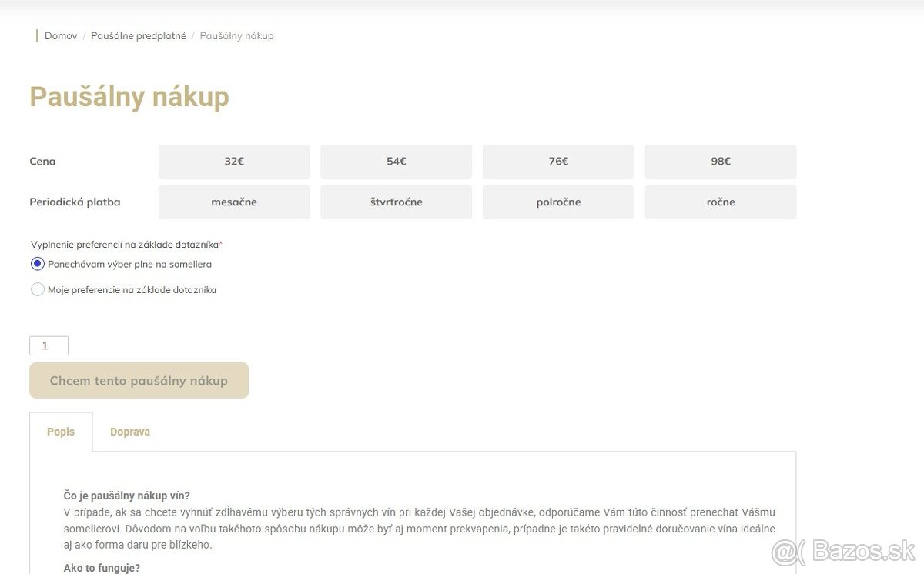924x574 pixels.
Task: Select the 32€ price option
Action: click(x=234, y=162)
